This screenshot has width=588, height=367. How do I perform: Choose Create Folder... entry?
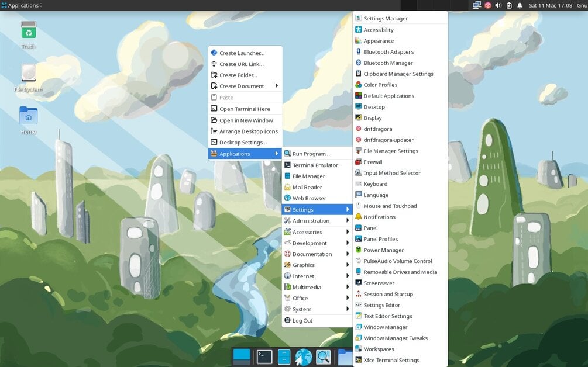click(245, 75)
